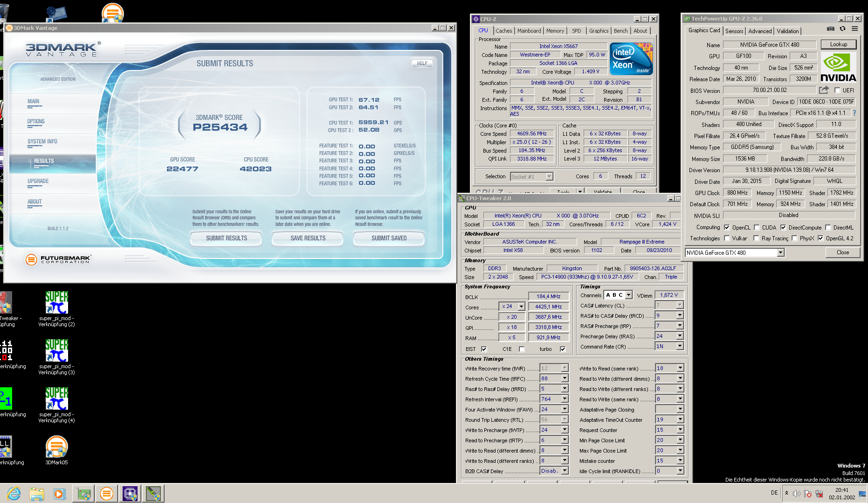The height and width of the screenshot is (503, 868).
Task: Select super_pi_mod Verknüpfung (2) desktop icon
Action: 56,309
